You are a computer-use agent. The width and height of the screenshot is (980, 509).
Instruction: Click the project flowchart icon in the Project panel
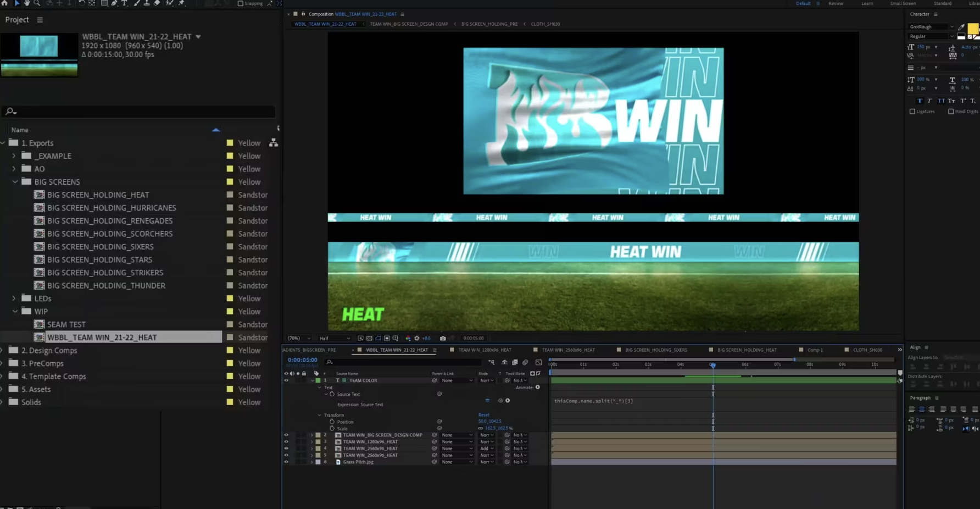pyautogui.click(x=273, y=143)
